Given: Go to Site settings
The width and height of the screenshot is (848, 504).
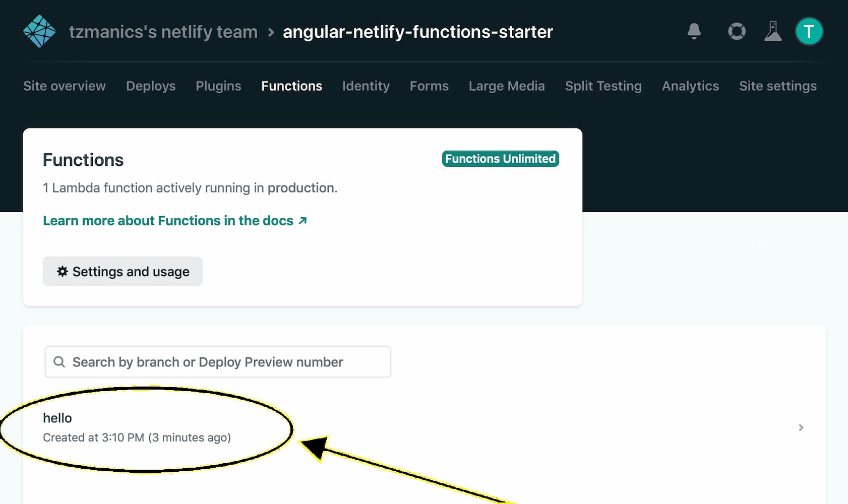Looking at the screenshot, I should pos(777,86).
